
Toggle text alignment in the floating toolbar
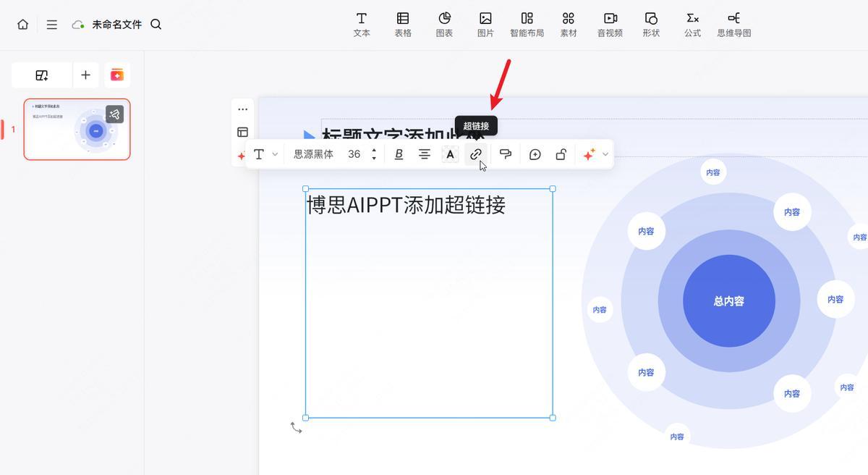425,154
